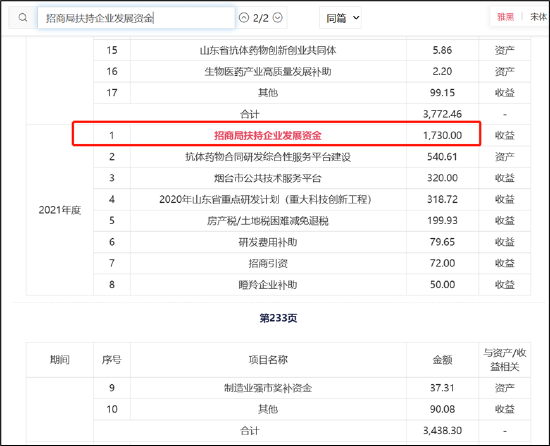Click the 2/2 match counter
The width and height of the screenshot is (550, 446).
pos(261,18)
